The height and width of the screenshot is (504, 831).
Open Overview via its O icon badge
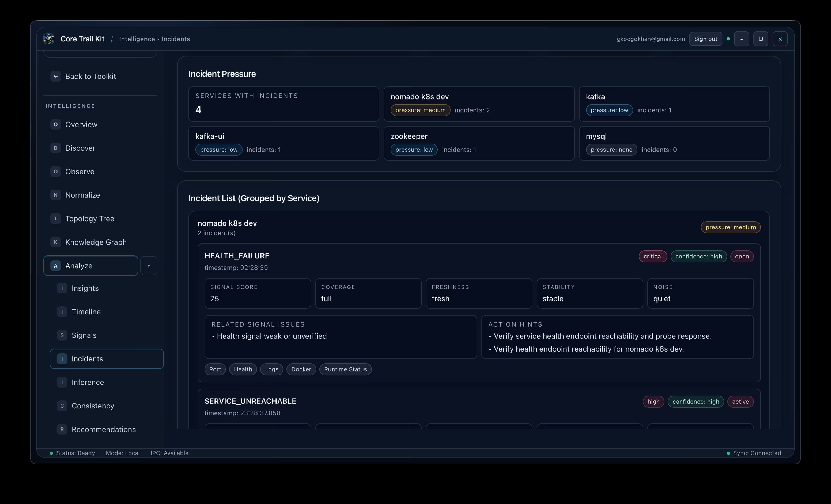[x=56, y=124]
